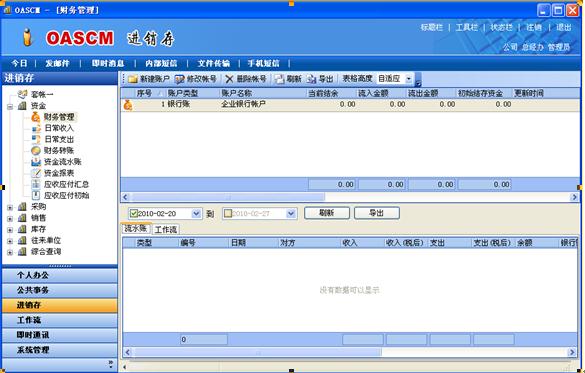Open the 表格高度 自适应 dropdown
This screenshot has width=585, height=373.
pos(409,79)
